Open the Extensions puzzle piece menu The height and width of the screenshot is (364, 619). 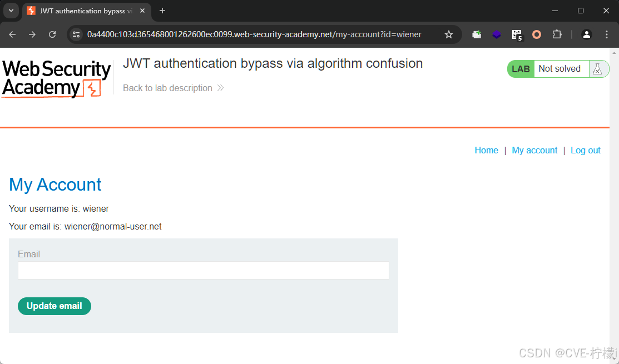557,34
